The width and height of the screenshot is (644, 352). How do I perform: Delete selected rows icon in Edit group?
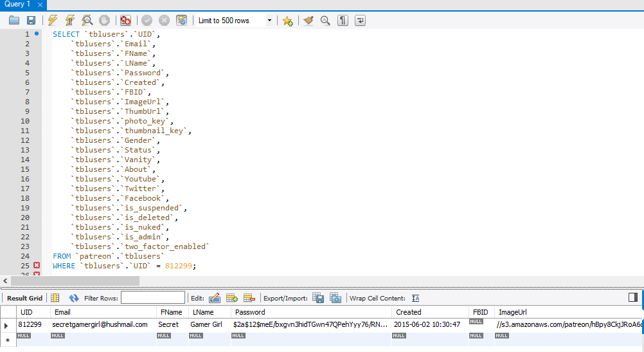click(x=249, y=298)
